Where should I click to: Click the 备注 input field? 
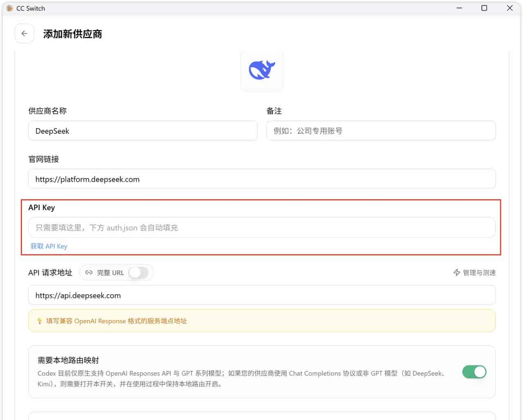click(381, 131)
